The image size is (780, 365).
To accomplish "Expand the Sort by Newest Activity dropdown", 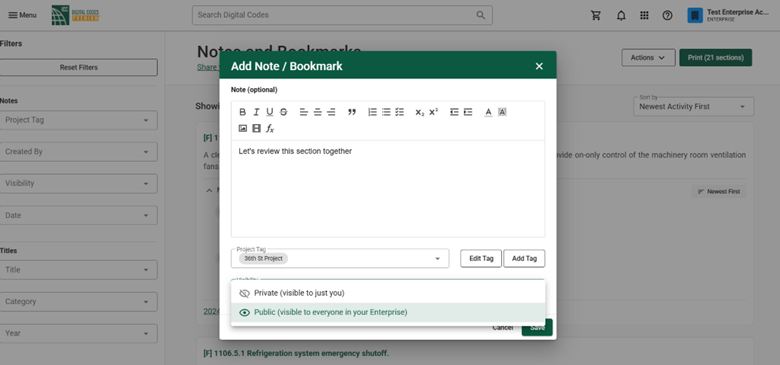I will (x=693, y=106).
